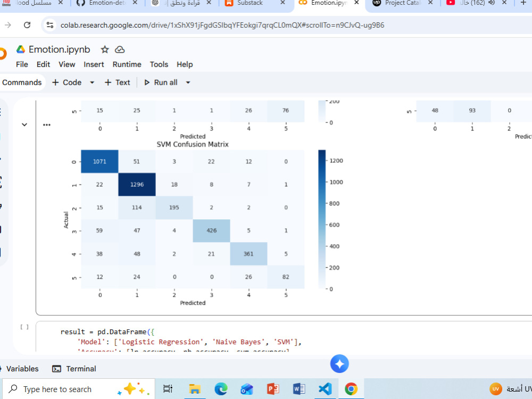This screenshot has height=399, width=532.
Task: Click the SVM matrix cell 1071
Action: (100, 162)
